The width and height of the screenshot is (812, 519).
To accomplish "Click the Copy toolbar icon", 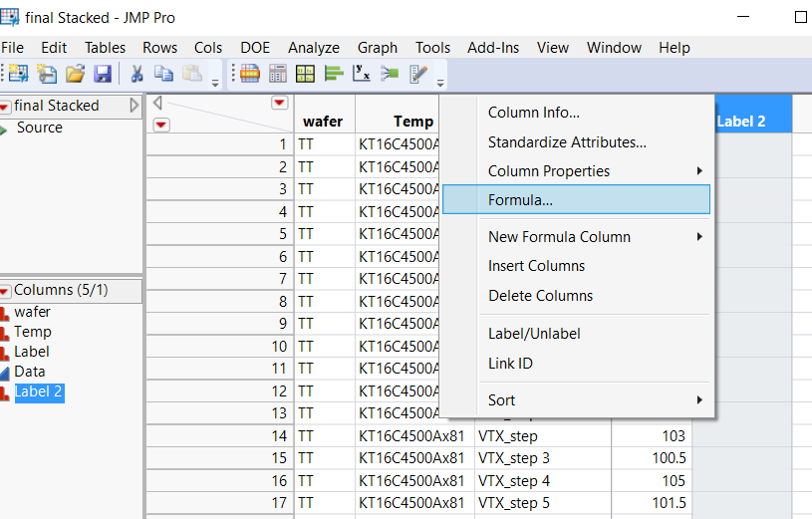I will 163,74.
